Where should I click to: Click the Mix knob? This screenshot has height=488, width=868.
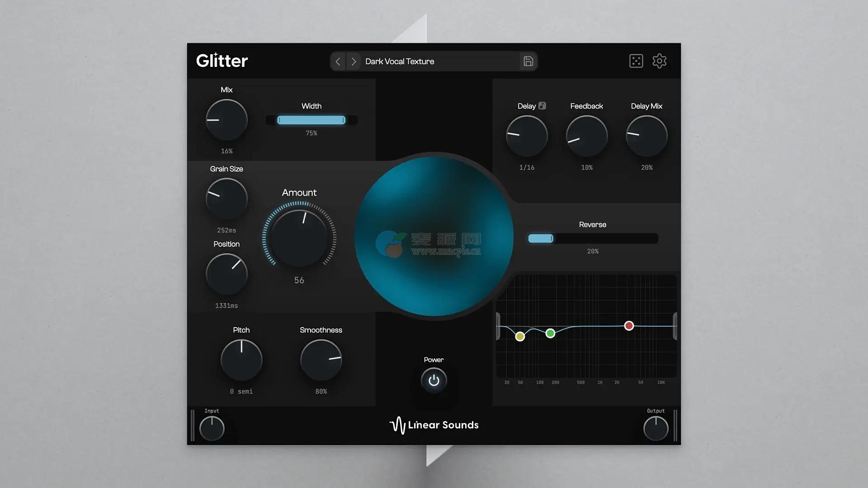point(226,120)
